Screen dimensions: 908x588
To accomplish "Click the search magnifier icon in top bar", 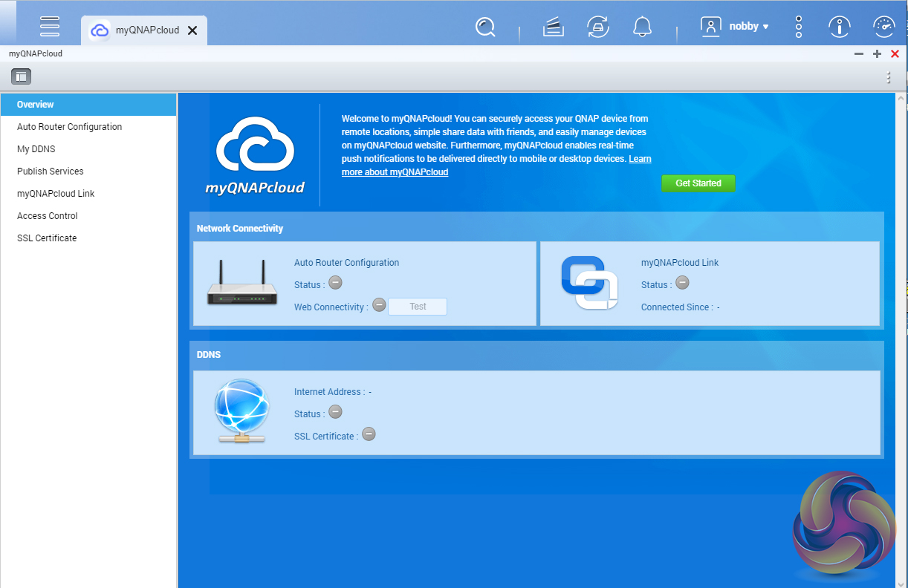I will tap(485, 27).
